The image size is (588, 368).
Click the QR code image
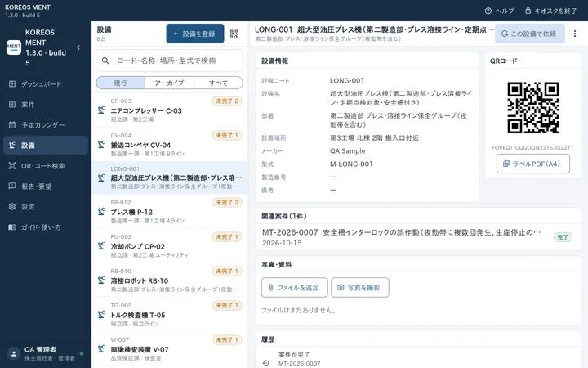coord(532,108)
